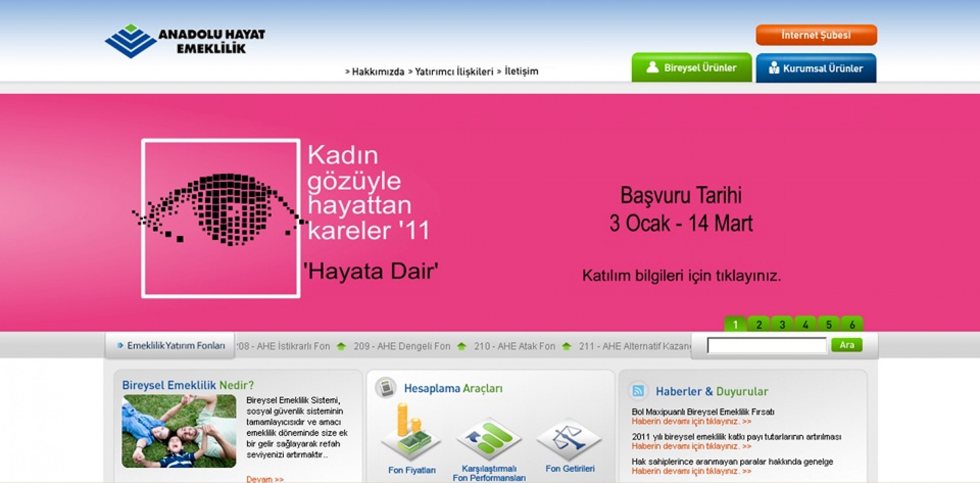
Task: Open the Kurumsal Ürünler tab
Action: (816, 68)
